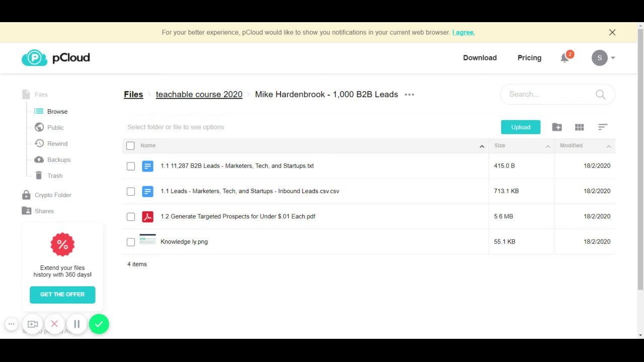Image resolution: width=644 pixels, height=362 pixels.
Task: Create a new folder with folder-plus icon
Action: [557, 127]
